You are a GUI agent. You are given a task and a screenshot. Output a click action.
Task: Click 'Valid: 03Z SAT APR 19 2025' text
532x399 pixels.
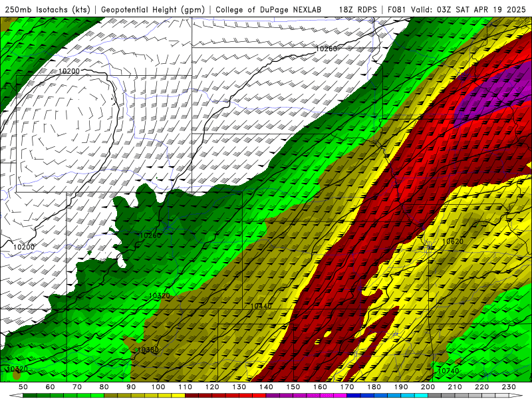(468, 10)
